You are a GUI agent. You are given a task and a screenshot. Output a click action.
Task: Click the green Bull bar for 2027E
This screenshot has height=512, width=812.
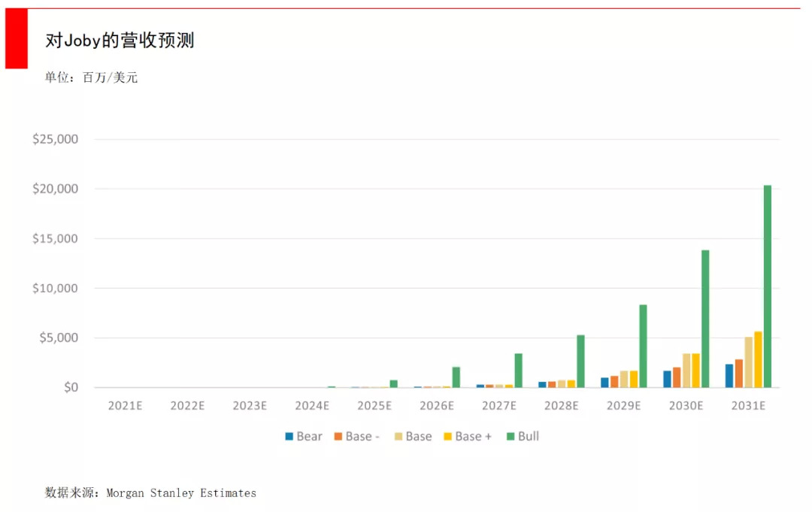pos(518,371)
